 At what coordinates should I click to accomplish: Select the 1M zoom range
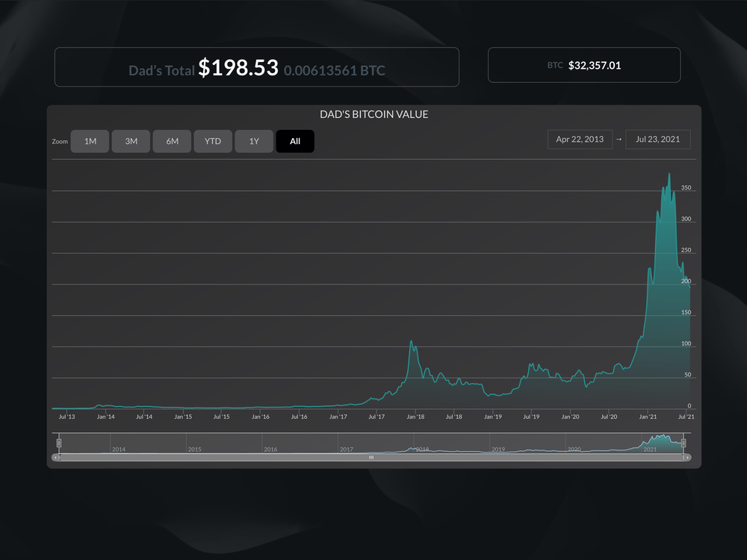90,141
